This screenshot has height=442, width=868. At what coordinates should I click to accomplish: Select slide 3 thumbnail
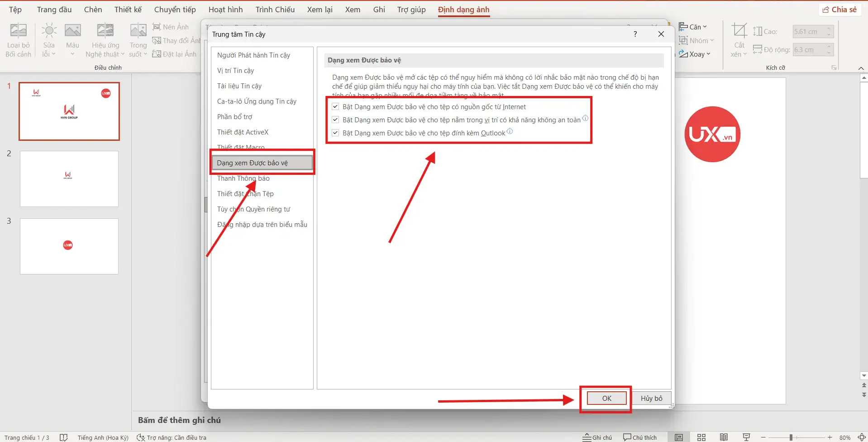[69, 246]
